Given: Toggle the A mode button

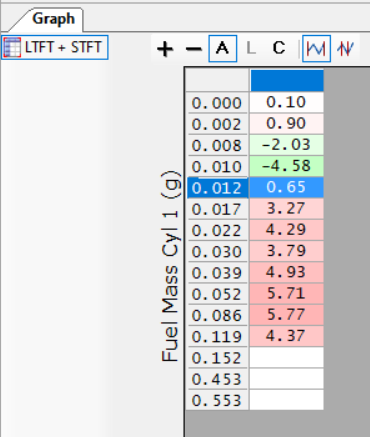Looking at the screenshot, I should (x=223, y=49).
